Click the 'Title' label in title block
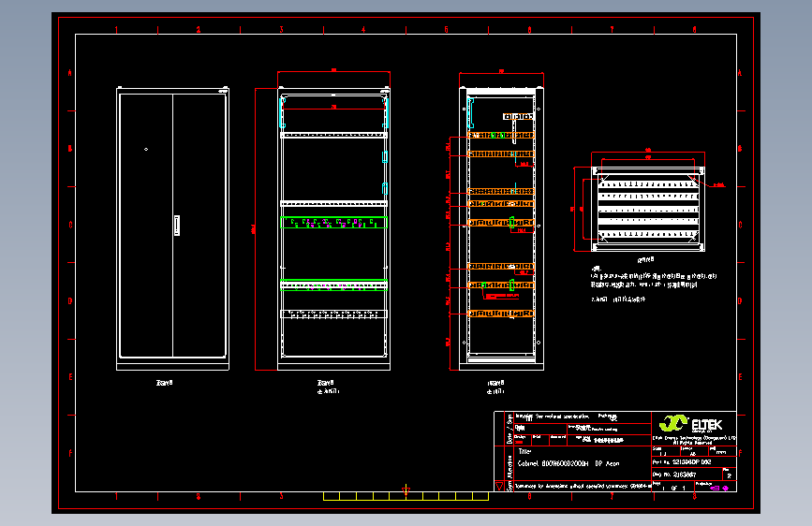The width and height of the screenshot is (812, 526). (524, 451)
